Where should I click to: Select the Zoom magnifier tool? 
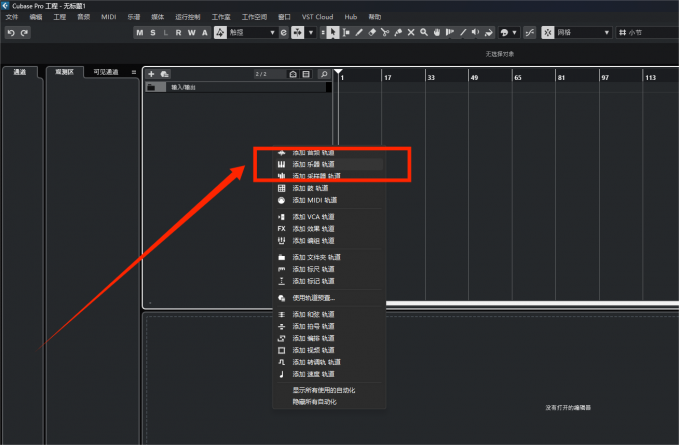pyautogui.click(x=424, y=32)
